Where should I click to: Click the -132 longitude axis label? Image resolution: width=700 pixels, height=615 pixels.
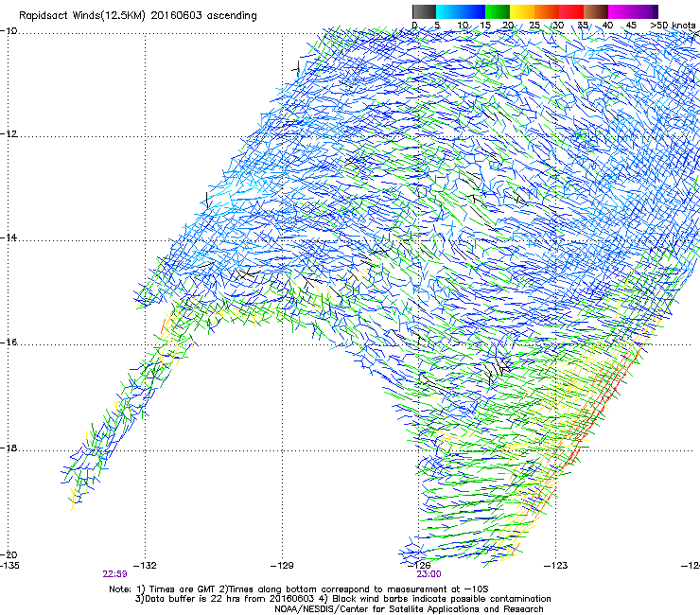coord(145,566)
